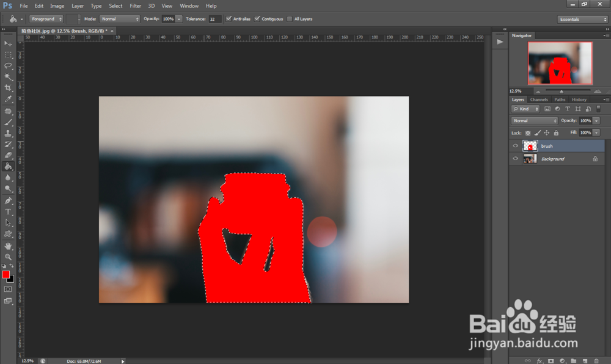
Task: Open the File menu
Action: pyautogui.click(x=24, y=6)
